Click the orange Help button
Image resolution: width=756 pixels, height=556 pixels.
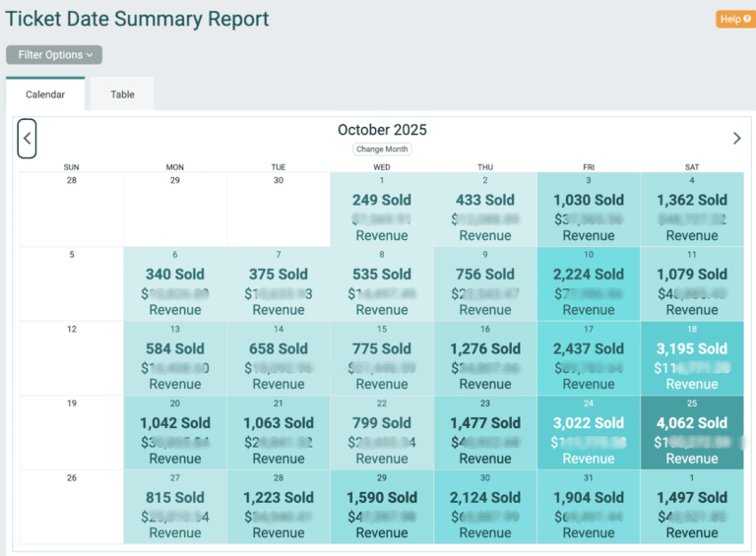pyautogui.click(x=734, y=19)
